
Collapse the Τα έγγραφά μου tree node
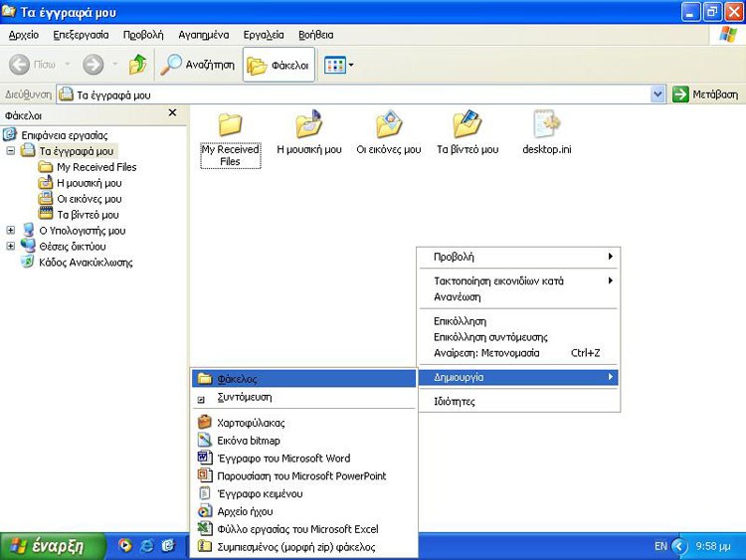(11, 151)
